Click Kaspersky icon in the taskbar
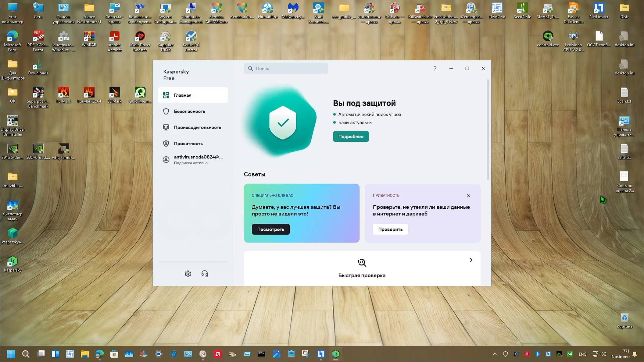644x362 pixels. pyautogui.click(x=336, y=354)
